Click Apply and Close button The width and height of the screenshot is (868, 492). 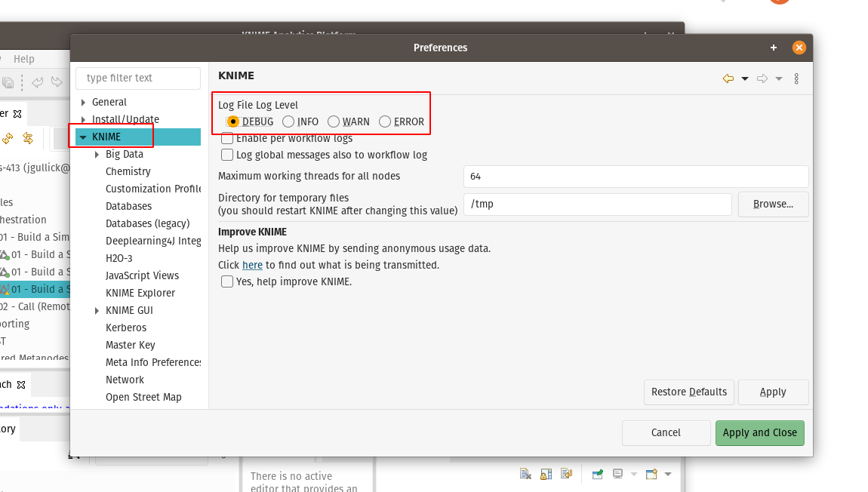tap(760, 433)
